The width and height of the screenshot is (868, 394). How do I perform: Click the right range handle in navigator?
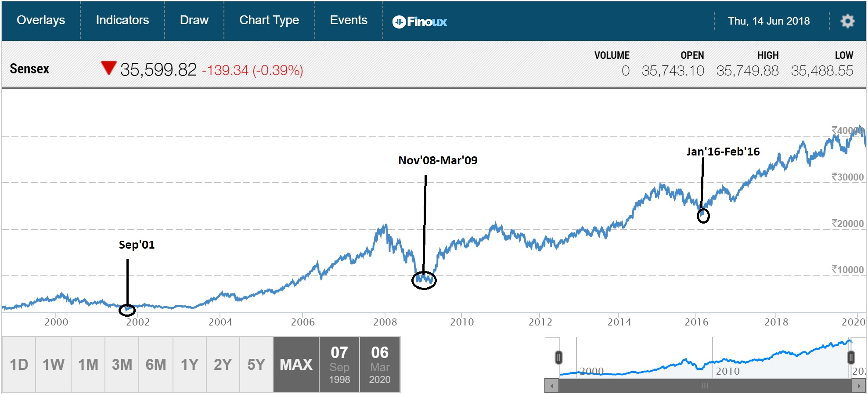click(851, 358)
